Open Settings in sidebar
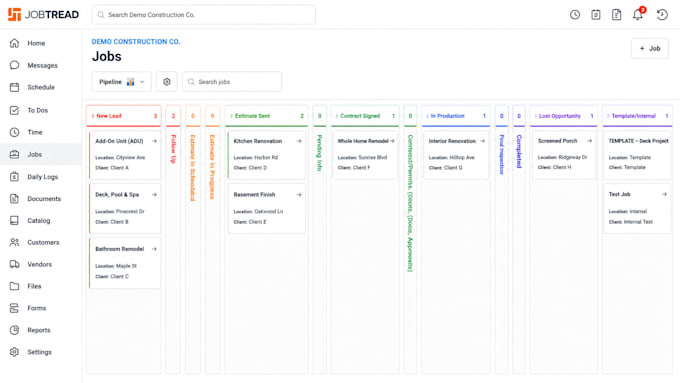 (x=41, y=352)
